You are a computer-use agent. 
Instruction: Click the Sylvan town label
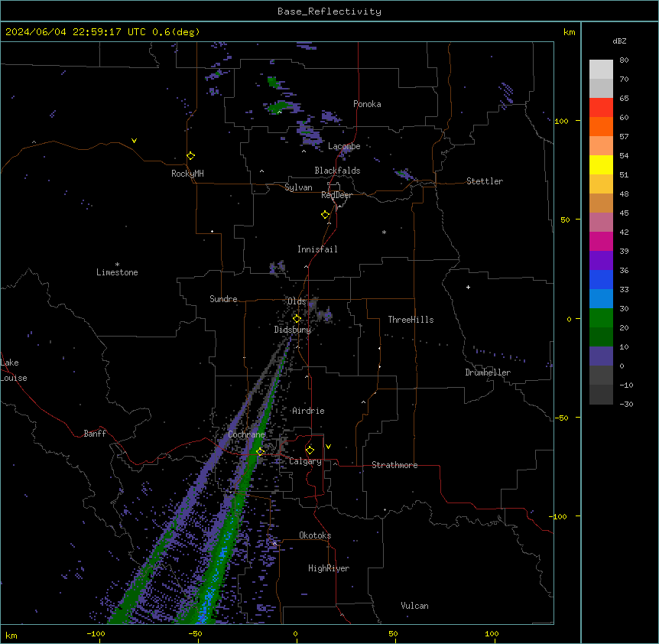pos(298,187)
